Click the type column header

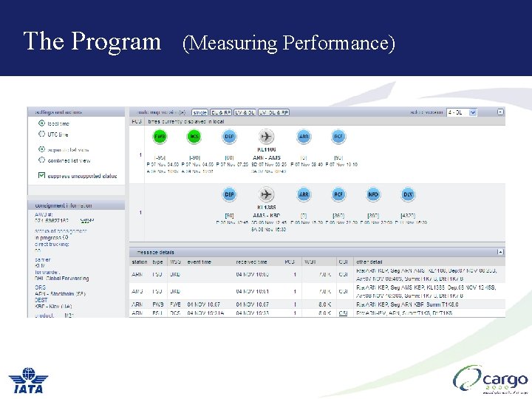coord(158,262)
